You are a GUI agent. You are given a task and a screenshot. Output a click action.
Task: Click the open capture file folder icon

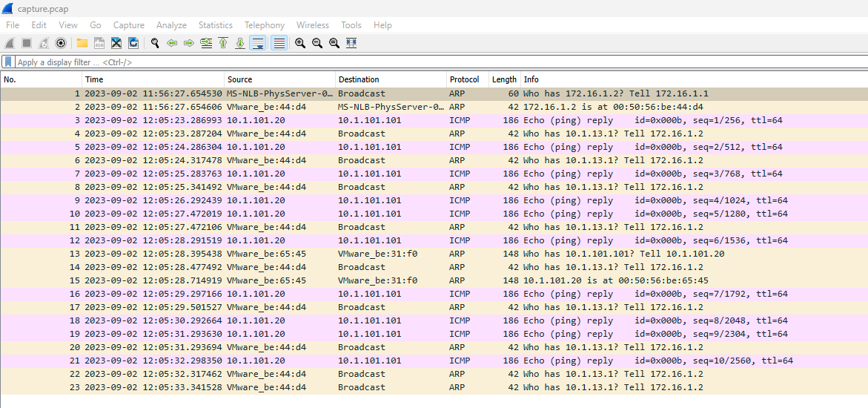point(82,43)
